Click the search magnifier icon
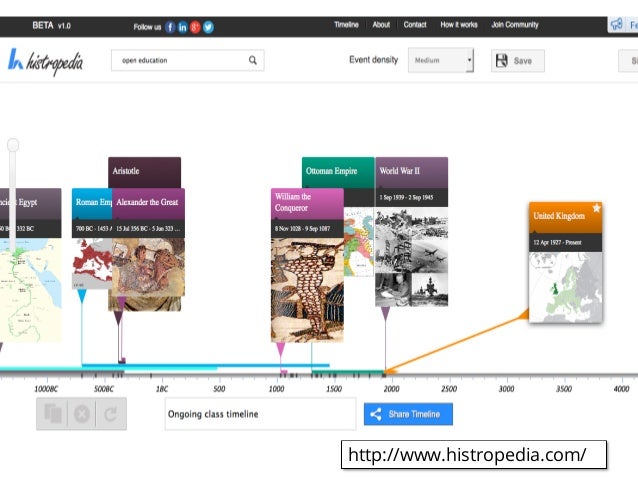This screenshot has width=638, height=479. pos(253,60)
